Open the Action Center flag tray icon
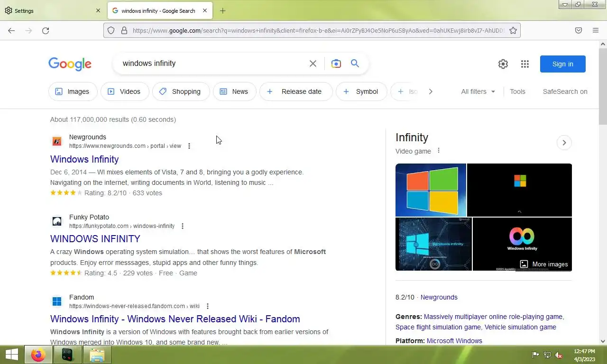Viewport: 607px width, 364px height. [x=535, y=355]
